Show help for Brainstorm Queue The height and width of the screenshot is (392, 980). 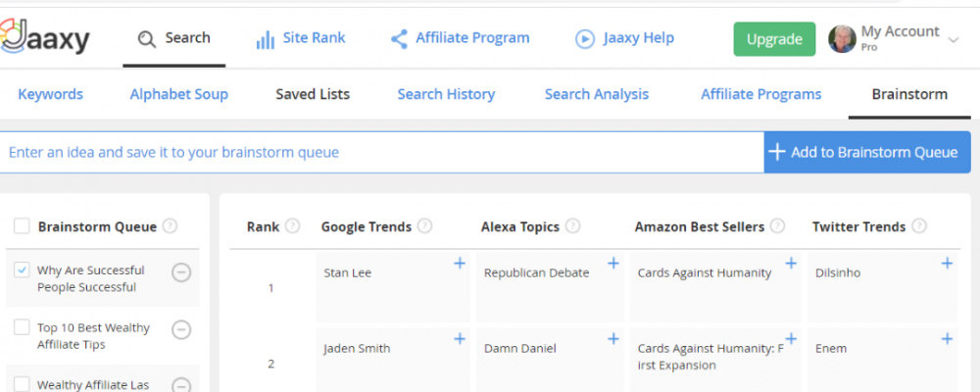[170, 225]
